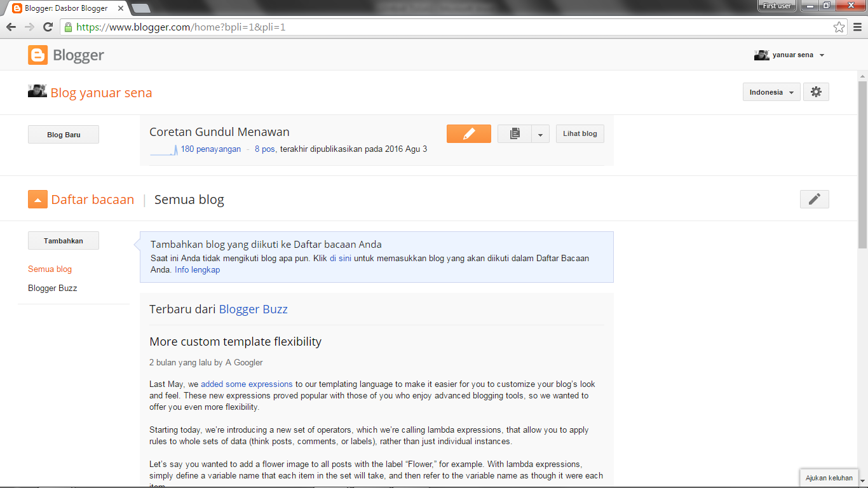868x488 pixels.
Task: Reload the page with refresh icon
Action: point(48,27)
